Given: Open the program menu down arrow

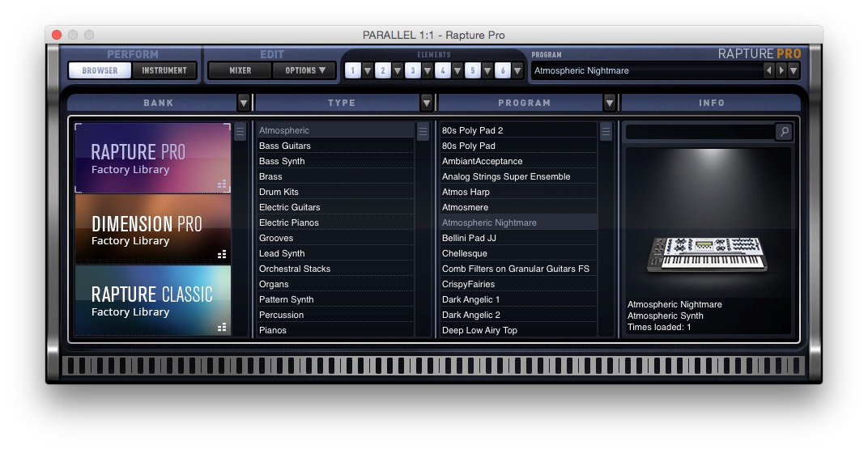Looking at the screenshot, I should tap(794, 70).
